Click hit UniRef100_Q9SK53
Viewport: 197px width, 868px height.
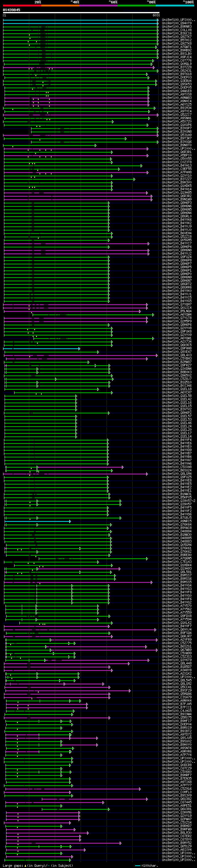click(177, 84)
